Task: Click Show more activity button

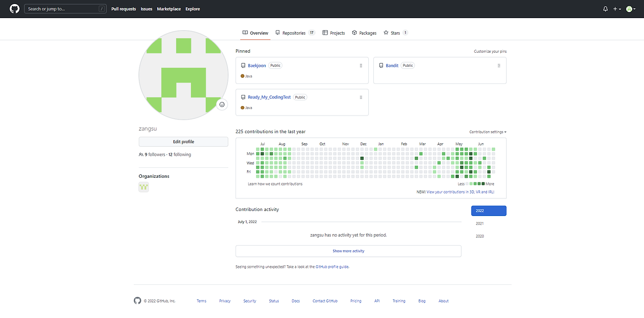Action: (x=348, y=251)
